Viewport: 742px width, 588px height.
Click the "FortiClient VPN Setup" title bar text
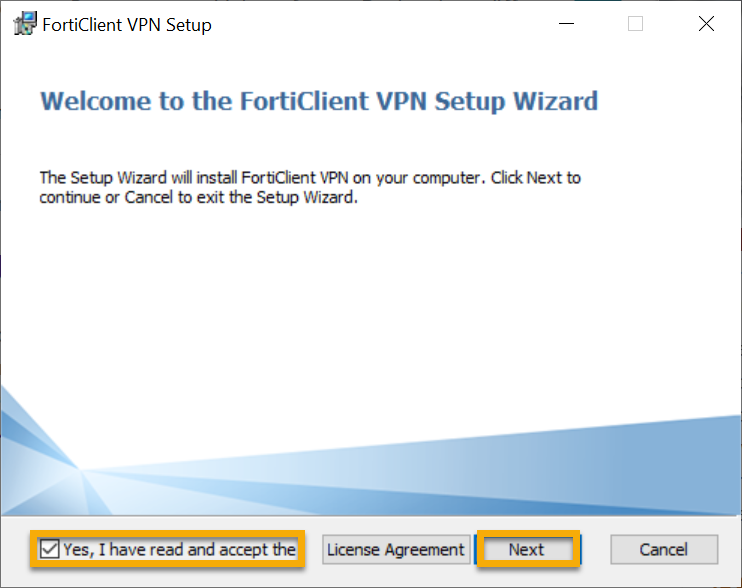point(127,25)
